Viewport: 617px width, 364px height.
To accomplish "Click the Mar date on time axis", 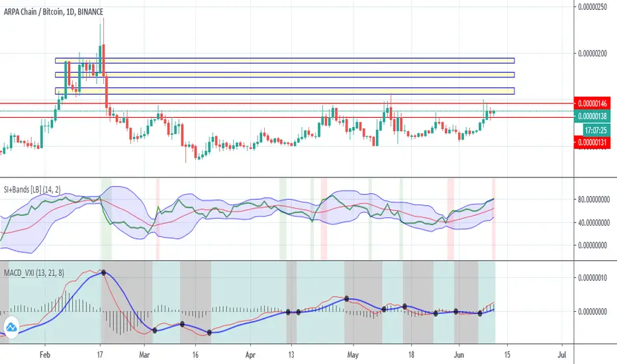I will [144, 355].
